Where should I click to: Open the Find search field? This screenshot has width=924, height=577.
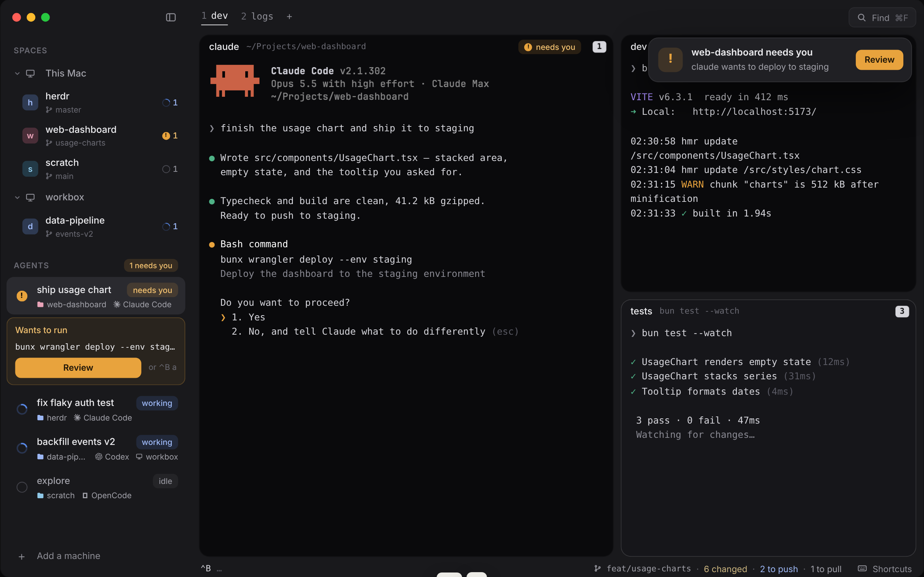click(x=882, y=18)
